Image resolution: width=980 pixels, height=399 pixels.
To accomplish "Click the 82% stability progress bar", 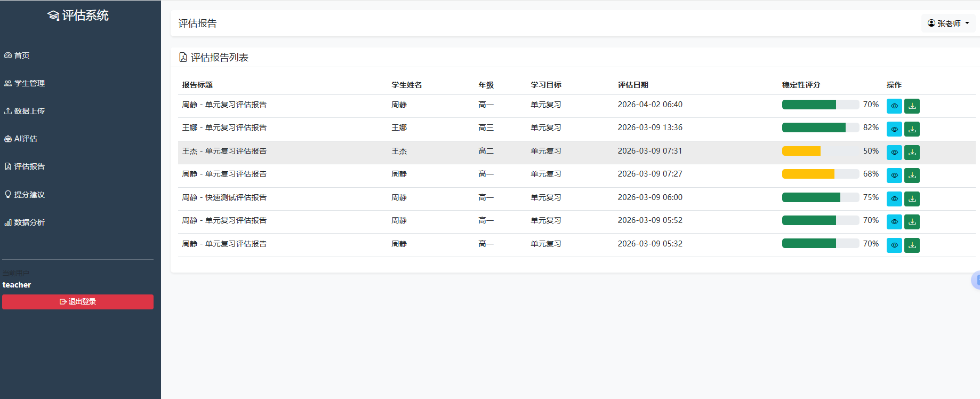I will (x=821, y=127).
